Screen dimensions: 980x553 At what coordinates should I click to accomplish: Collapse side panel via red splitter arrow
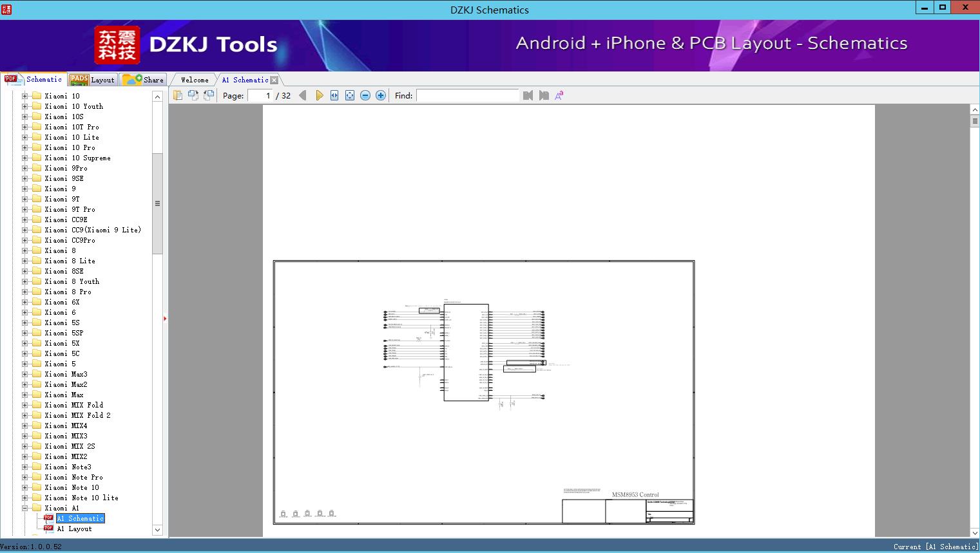click(x=165, y=318)
